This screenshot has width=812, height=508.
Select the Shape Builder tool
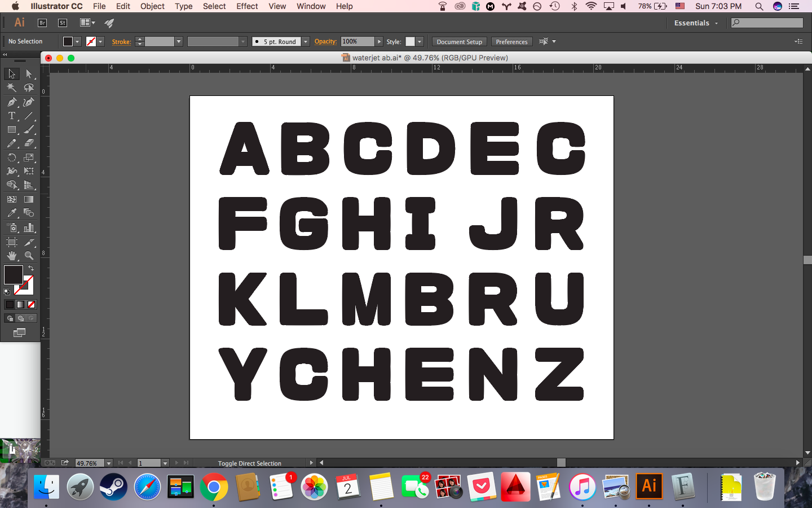tap(12, 185)
